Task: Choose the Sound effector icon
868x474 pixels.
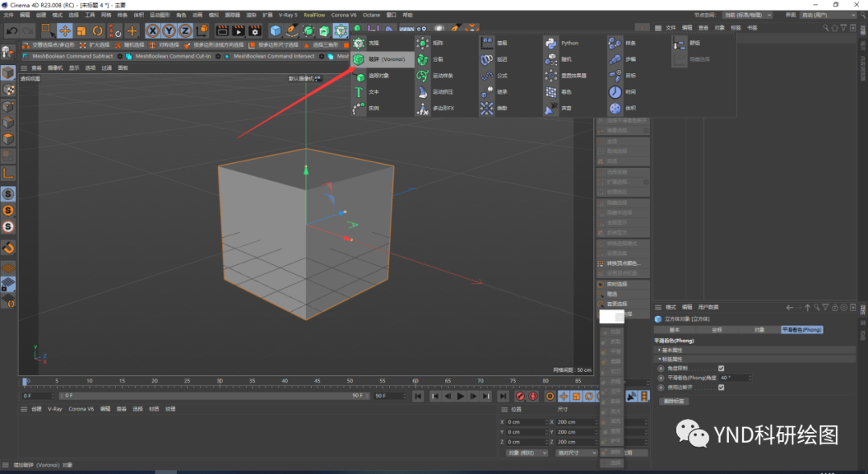Action: [551, 108]
